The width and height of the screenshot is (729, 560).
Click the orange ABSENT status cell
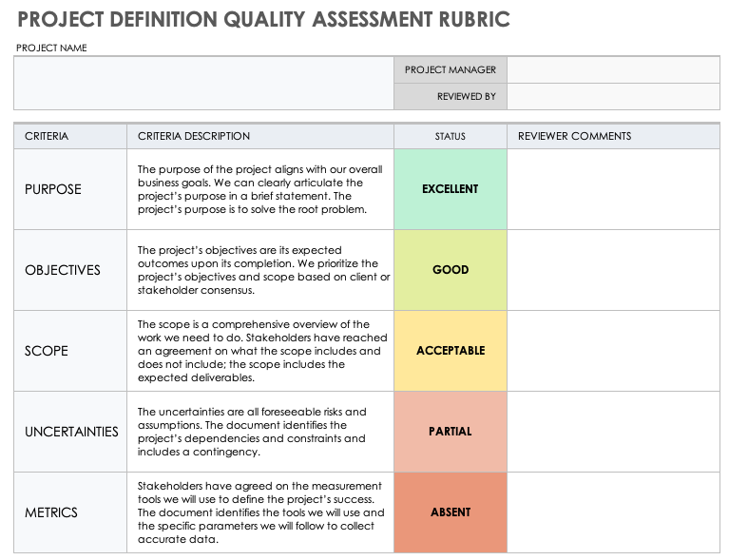point(451,512)
